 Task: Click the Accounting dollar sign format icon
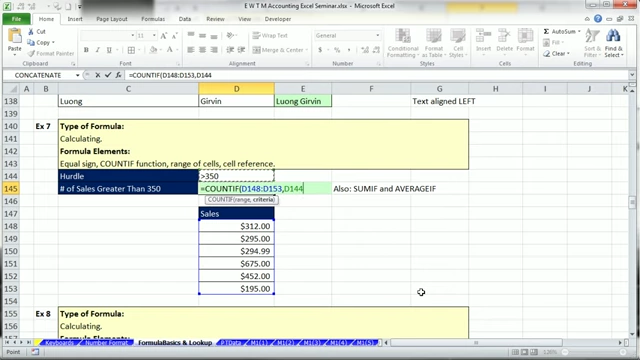pyautogui.click(x=320, y=50)
